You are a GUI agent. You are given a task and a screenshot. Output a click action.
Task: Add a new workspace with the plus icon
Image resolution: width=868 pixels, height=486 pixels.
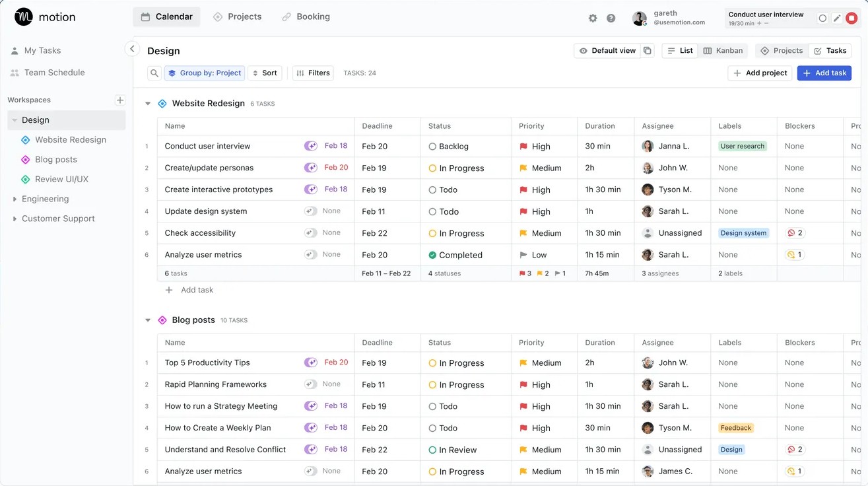tap(120, 100)
